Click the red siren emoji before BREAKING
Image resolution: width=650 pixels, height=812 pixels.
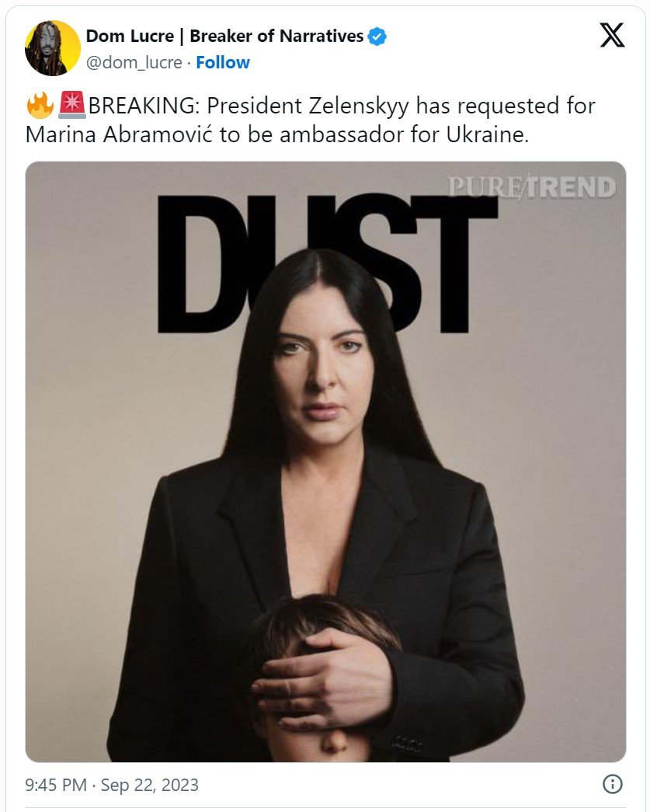click(x=72, y=105)
